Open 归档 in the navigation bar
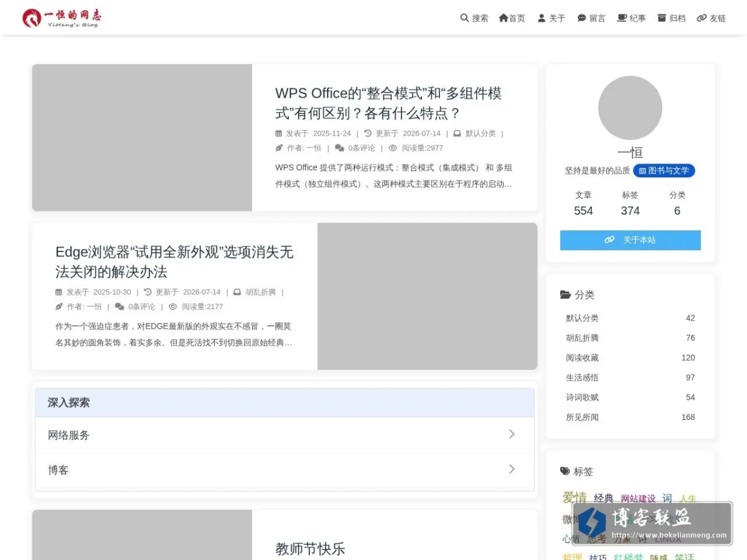Screen dimensions: 747x560 click(x=671, y=18)
